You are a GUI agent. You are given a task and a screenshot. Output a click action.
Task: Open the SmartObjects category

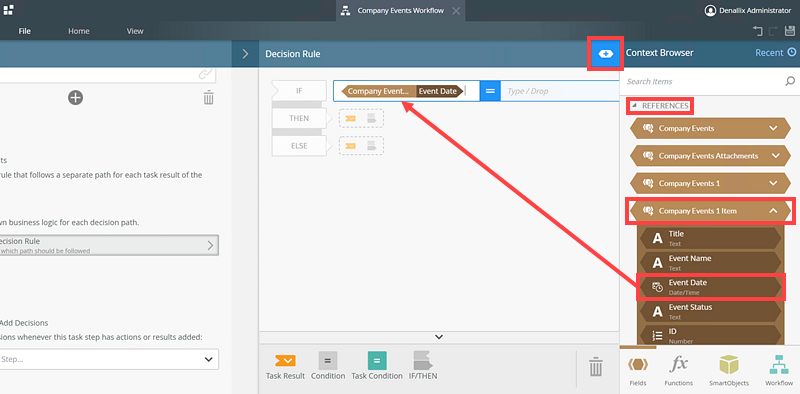(729, 371)
